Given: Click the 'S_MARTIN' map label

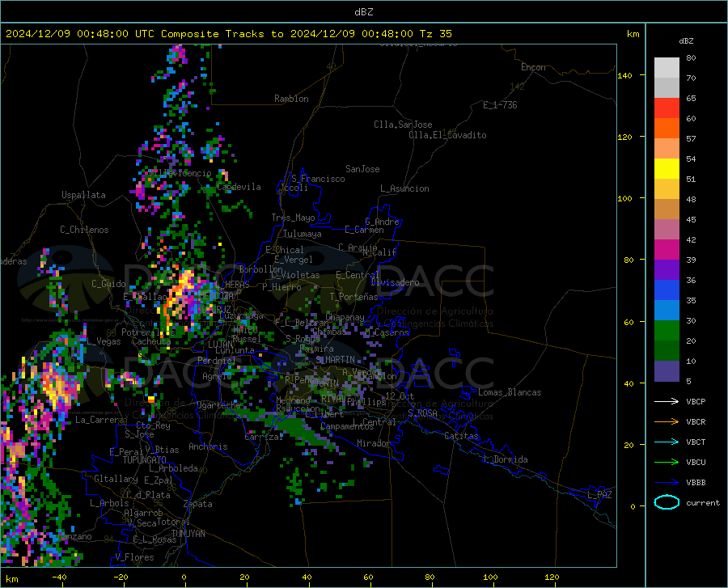Looking at the screenshot, I should click(335, 360).
